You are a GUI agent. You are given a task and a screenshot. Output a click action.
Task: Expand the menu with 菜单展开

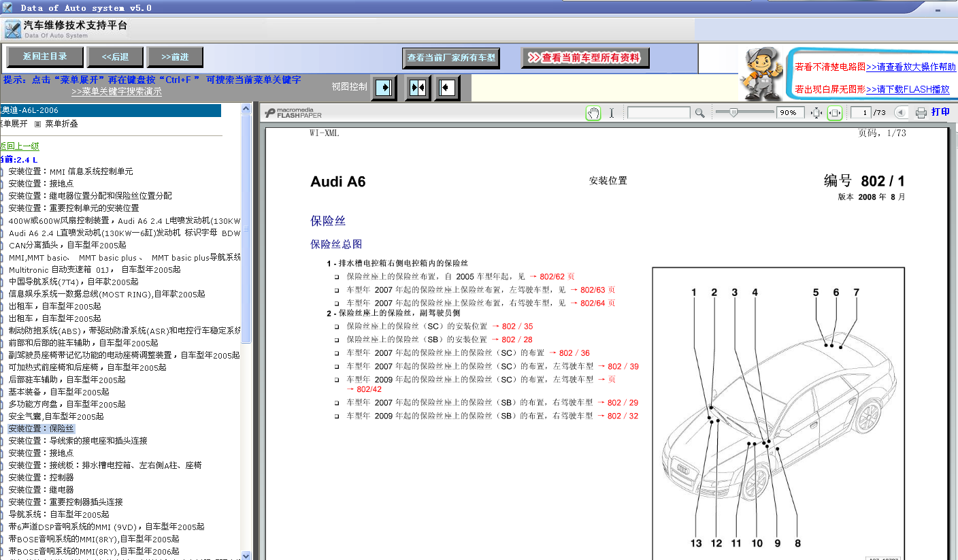pos(14,124)
